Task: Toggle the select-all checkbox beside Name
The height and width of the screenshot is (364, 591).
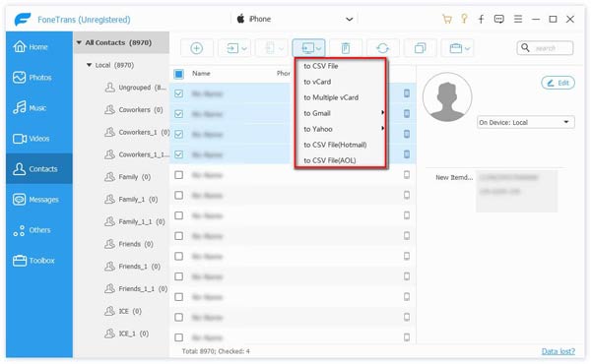Action: pos(178,74)
